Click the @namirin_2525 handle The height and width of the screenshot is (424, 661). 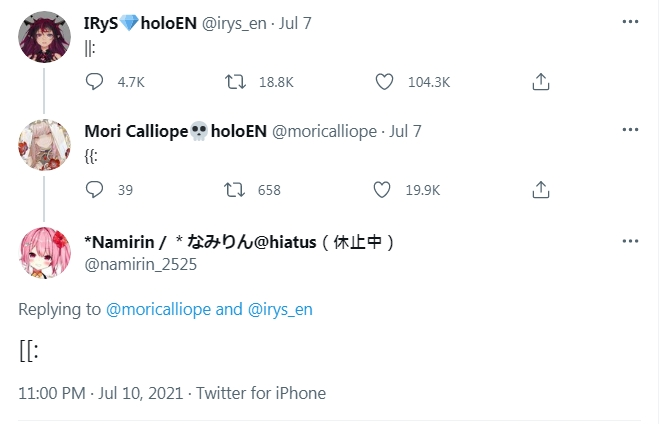click(x=141, y=264)
